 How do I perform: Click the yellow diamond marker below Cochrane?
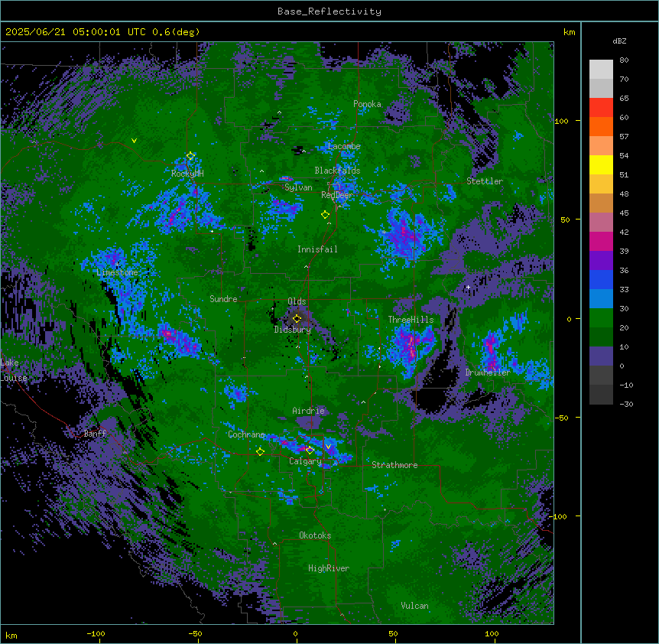coord(260,452)
